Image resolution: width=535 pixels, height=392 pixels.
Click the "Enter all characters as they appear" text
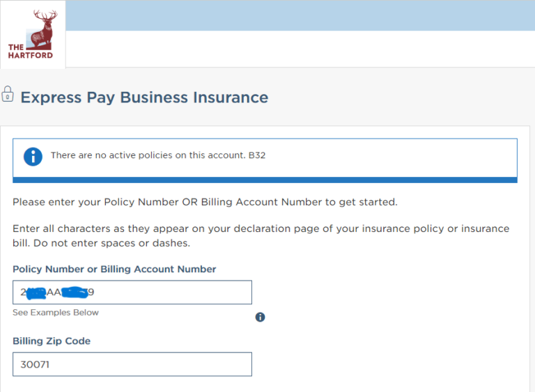pyautogui.click(x=104, y=229)
